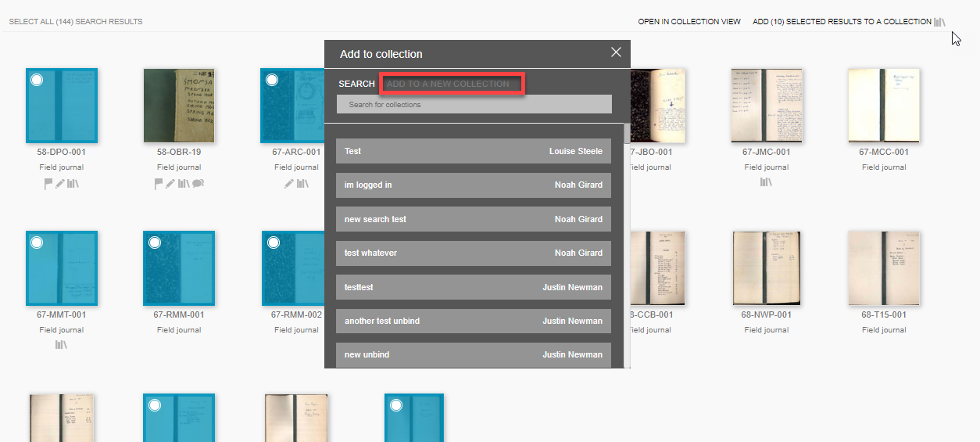Image resolution: width=980 pixels, height=442 pixels.
Task: Pick the 'testtest' collection row
Action: (x=474, y=287)
